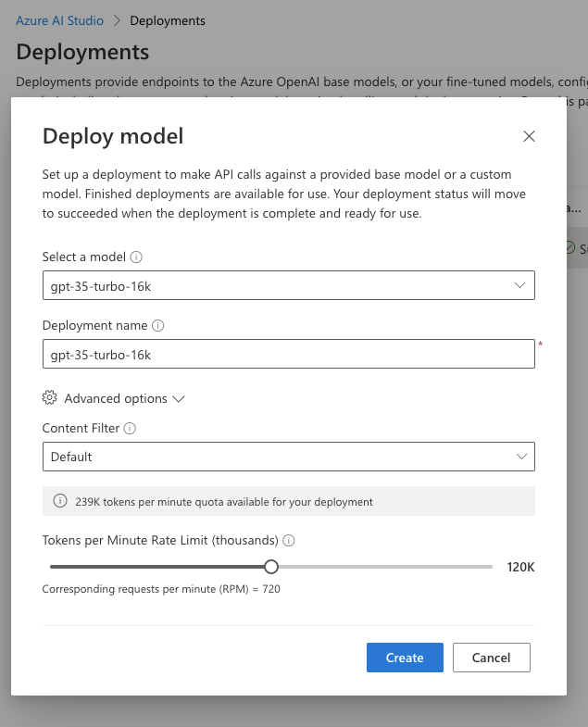588x727 pixels.
Task: Show info tooltip for Deployment name
Action: (x=157, y=325)
